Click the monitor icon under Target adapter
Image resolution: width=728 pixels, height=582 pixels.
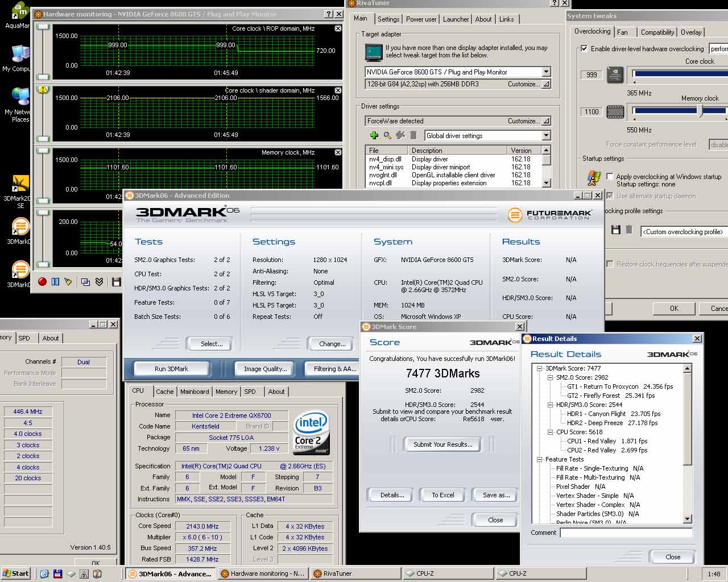tap(374, 52)
